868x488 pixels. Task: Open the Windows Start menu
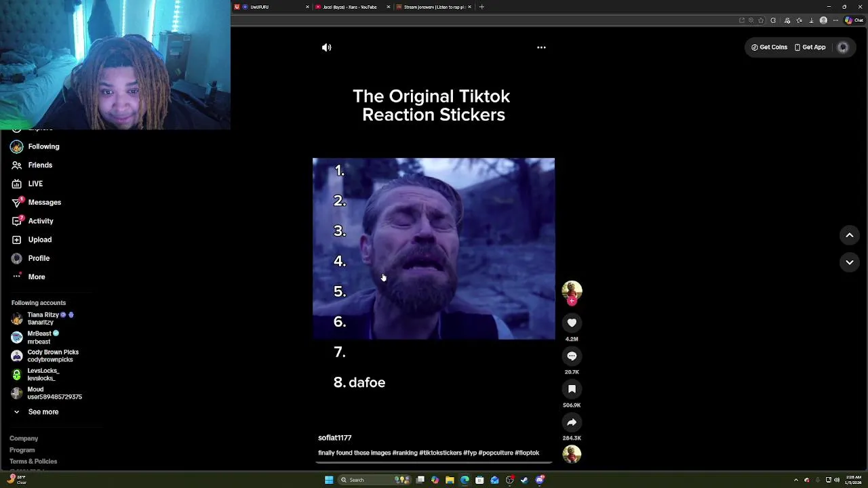[x=329, y=480]
